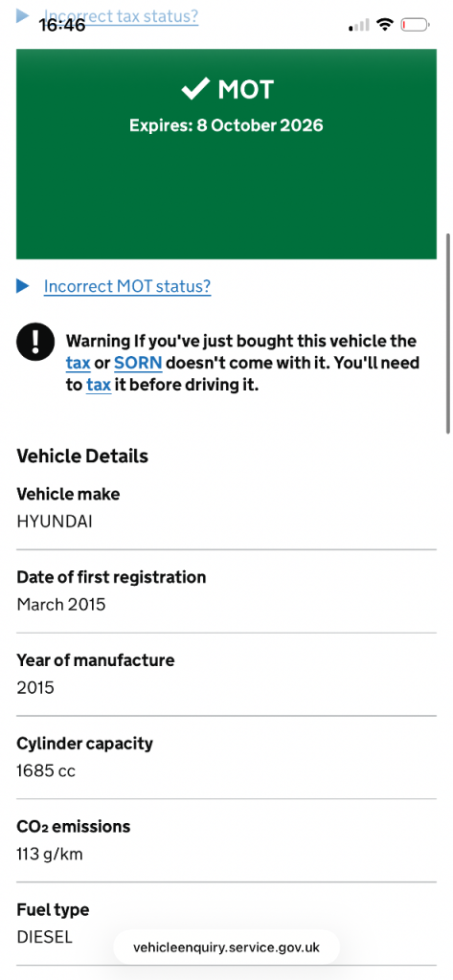453x980 pixels.
Task: Tap the MOT checkmark icon
Action: [x=195, y=89]
